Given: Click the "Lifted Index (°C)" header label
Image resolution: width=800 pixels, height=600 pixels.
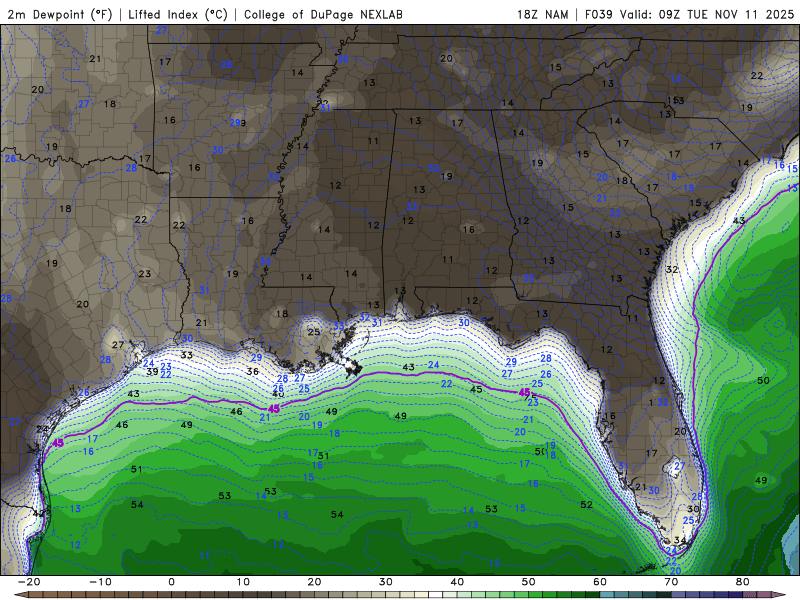Looking at the screenshot, I should click(178, 14).
